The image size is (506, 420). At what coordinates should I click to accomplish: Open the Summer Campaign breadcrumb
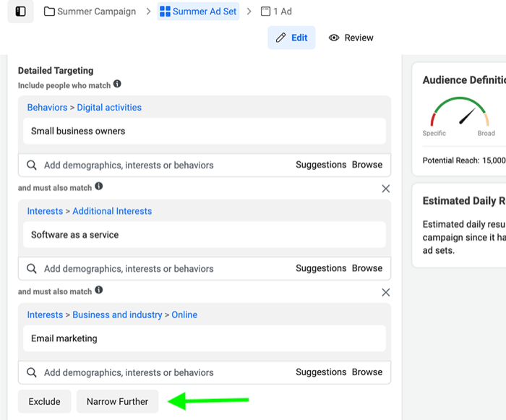click(90, 12)
